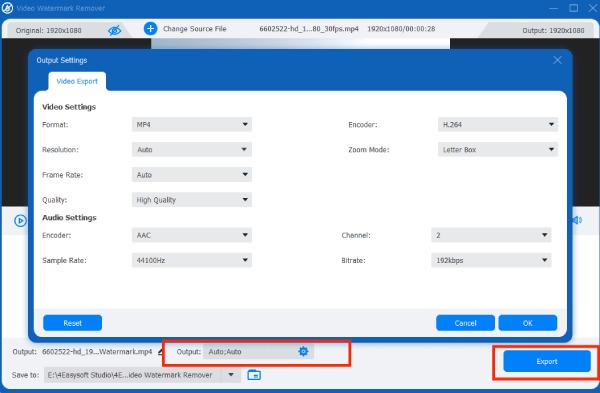Viewport: 600px width, 393px height.
Task: Open the Resolution dropdown
Action: 192,150
